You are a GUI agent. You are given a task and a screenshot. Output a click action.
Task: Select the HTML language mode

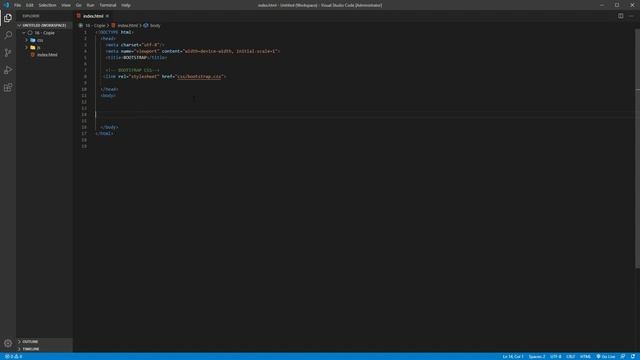click(585, 356)
